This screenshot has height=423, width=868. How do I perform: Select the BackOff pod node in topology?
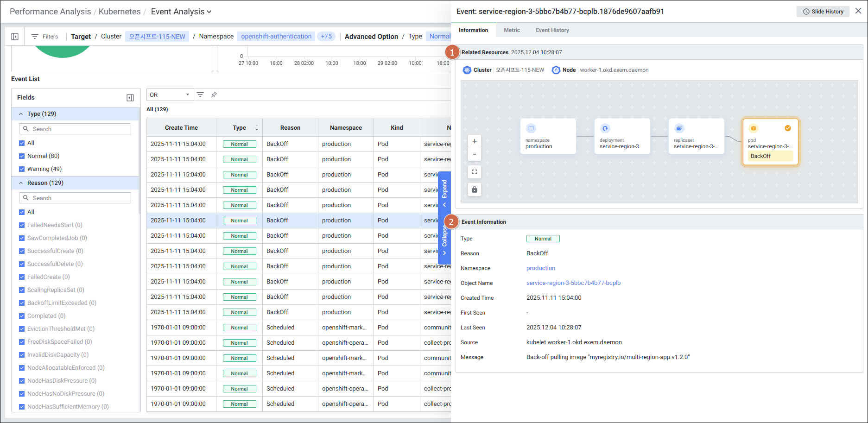coord(770,142)
